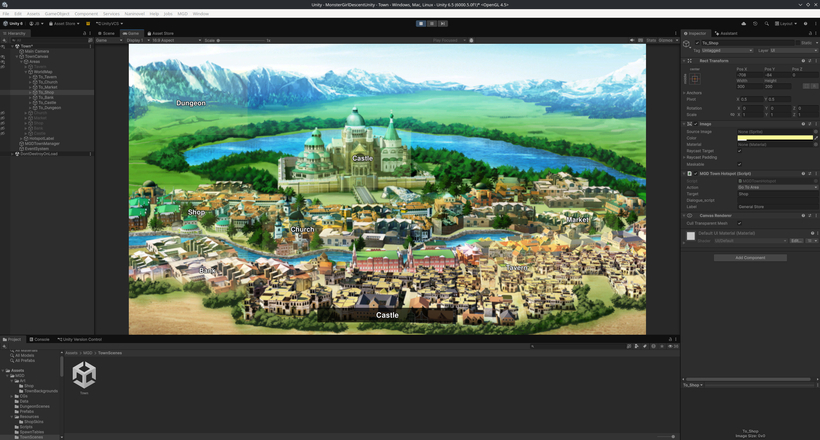
Task: Switch to the Console tab
Action: pos(39,339)
